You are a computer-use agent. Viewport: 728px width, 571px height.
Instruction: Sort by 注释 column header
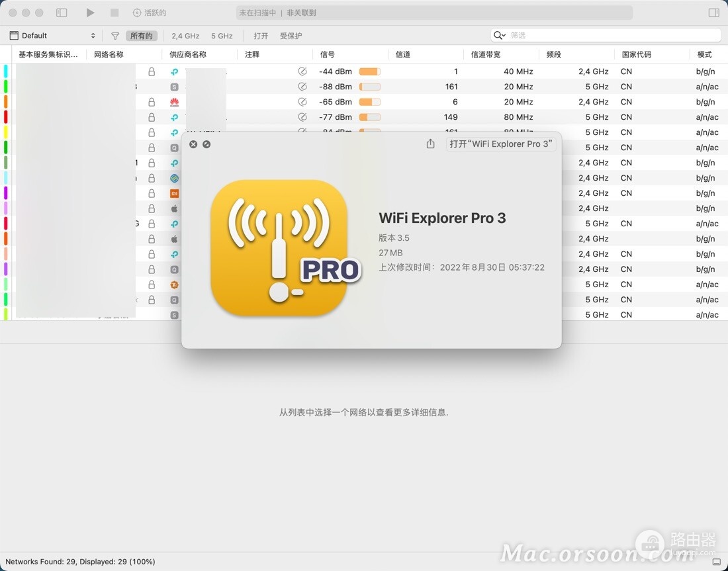click(x=252, y=54)
